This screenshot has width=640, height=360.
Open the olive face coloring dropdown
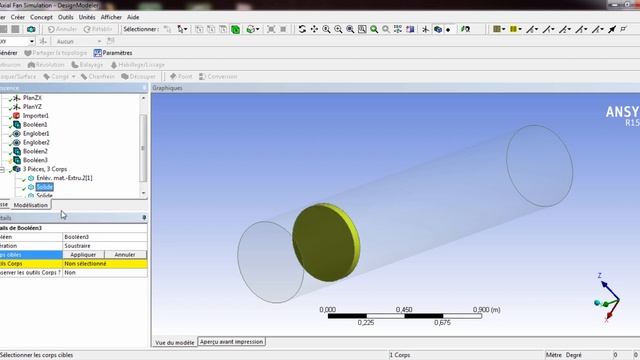[499, 29]
